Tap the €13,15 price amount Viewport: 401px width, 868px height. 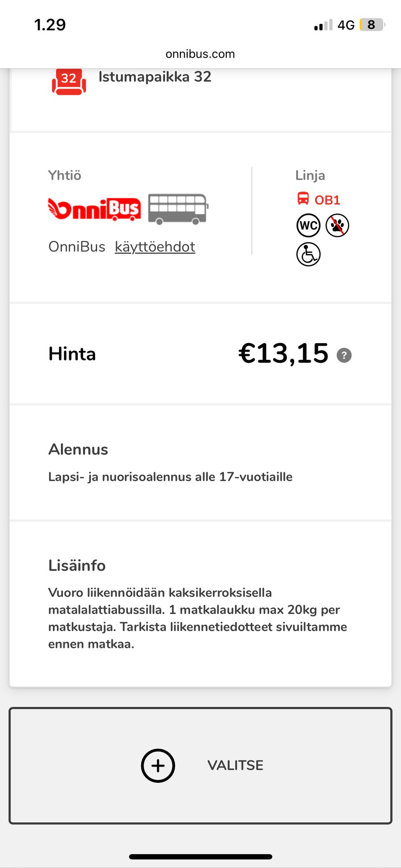point(283,354)
